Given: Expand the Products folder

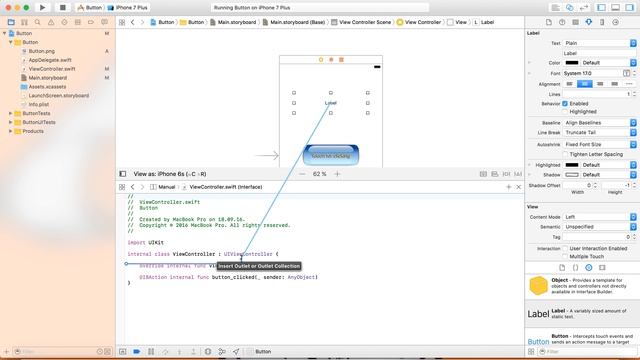Looking at the screenshot, I should (x=11, y=131).
